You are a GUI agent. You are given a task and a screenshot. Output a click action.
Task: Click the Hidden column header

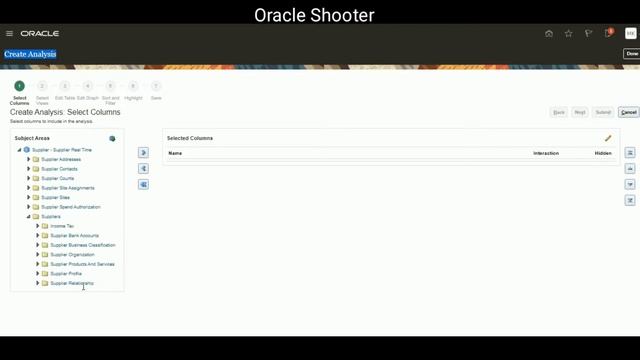click(x=603, y=153)
